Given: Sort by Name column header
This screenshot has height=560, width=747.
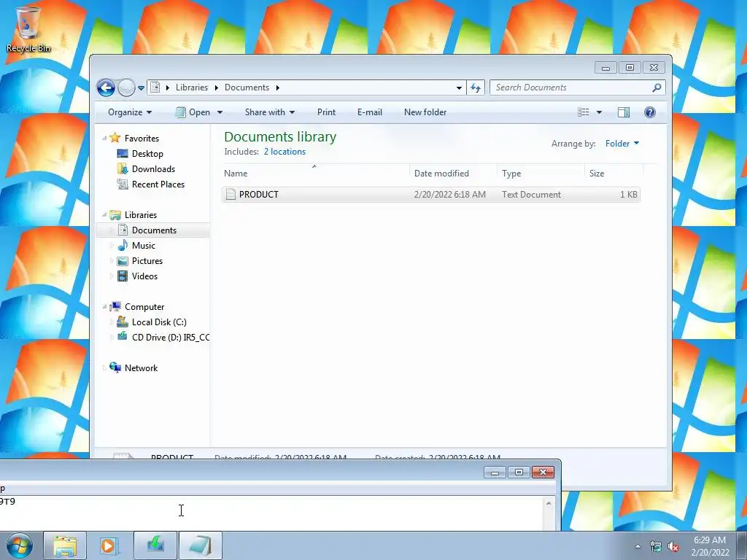Looking at the screenshot, I should [314, 174].
